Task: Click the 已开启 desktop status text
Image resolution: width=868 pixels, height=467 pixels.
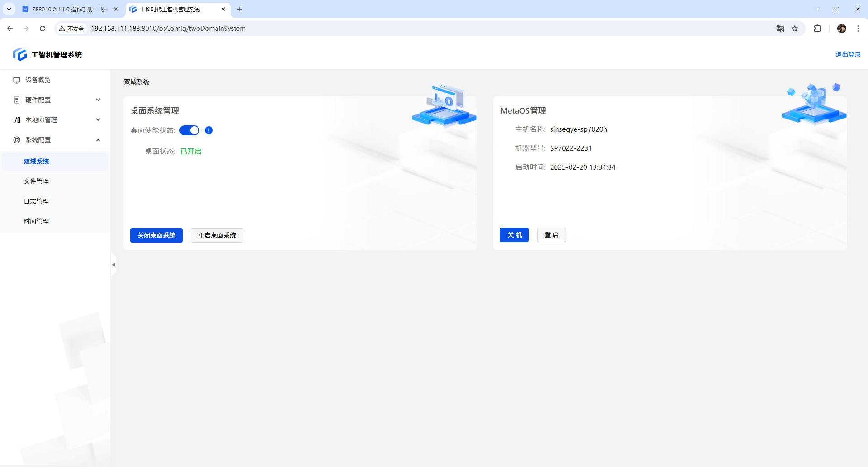Action: pos(191,151)
